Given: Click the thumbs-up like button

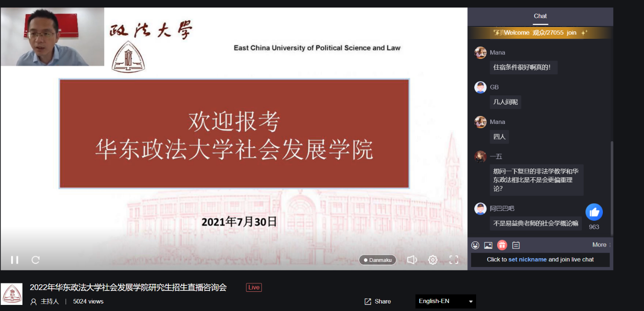Looking at the screenshot, I should coord(594,212).
